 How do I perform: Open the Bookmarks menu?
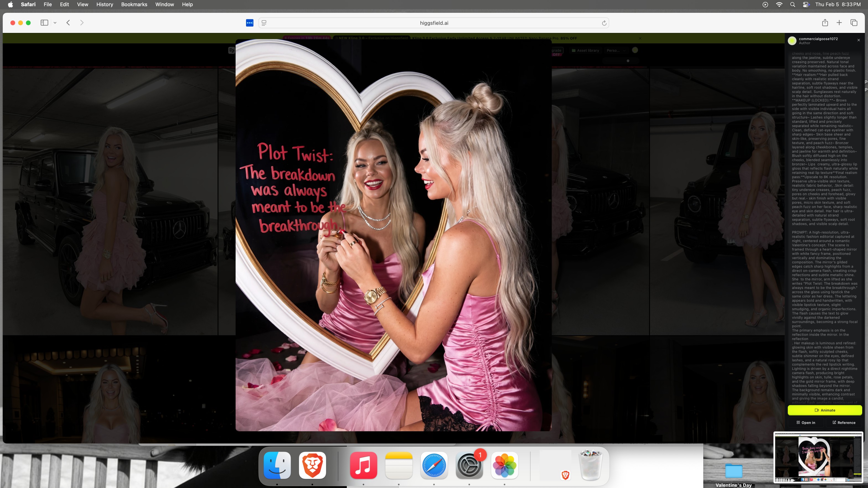pyautogui.click(x=134, y=4)
